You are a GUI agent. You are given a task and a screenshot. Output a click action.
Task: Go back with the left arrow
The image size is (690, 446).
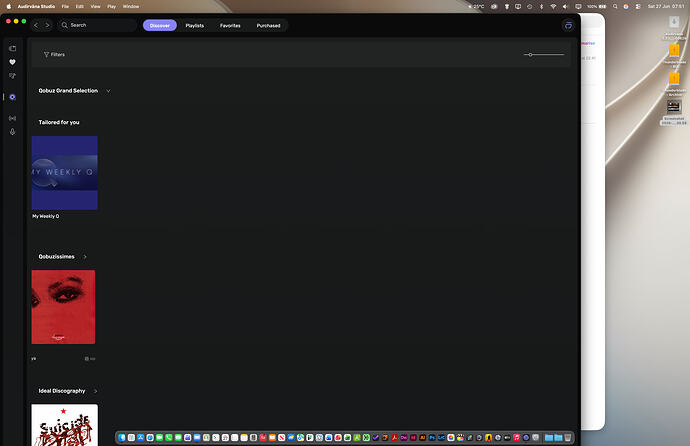click(36, 25)
